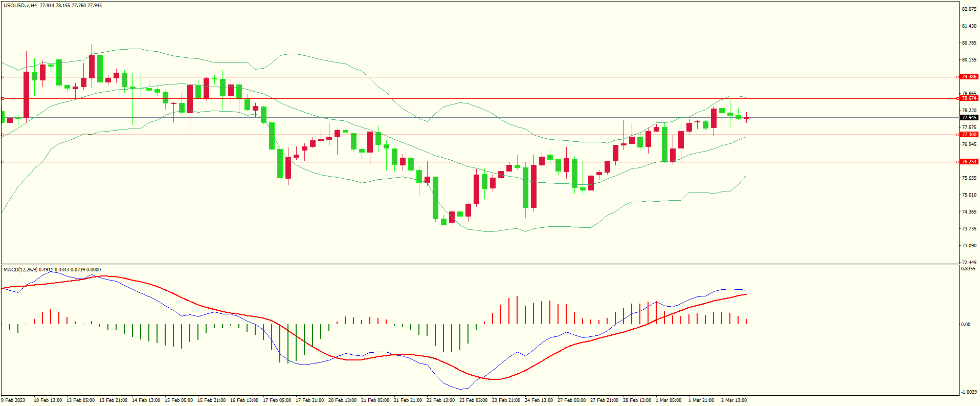The image size is (980, 406).
Task: Select left anchor square of the 78.674 line
Action: click(3, 98)
